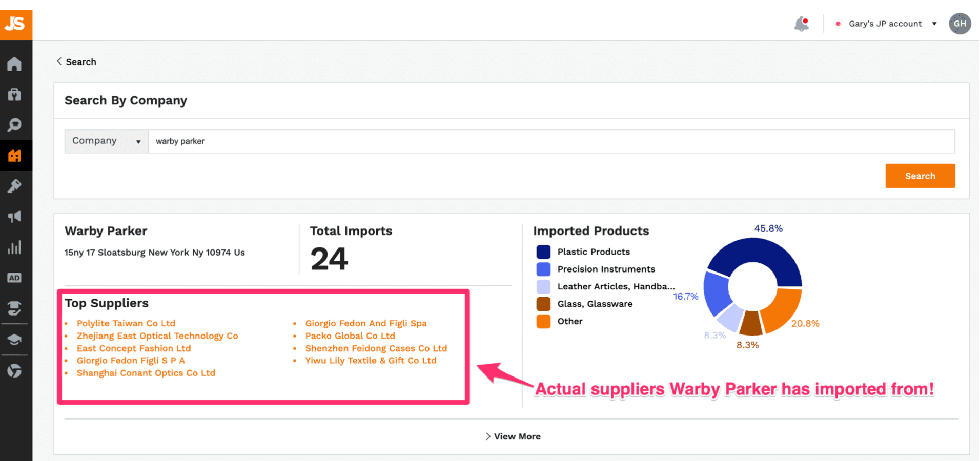Expand the View More section
980x461 pixels.
click(x=513, y=436)
